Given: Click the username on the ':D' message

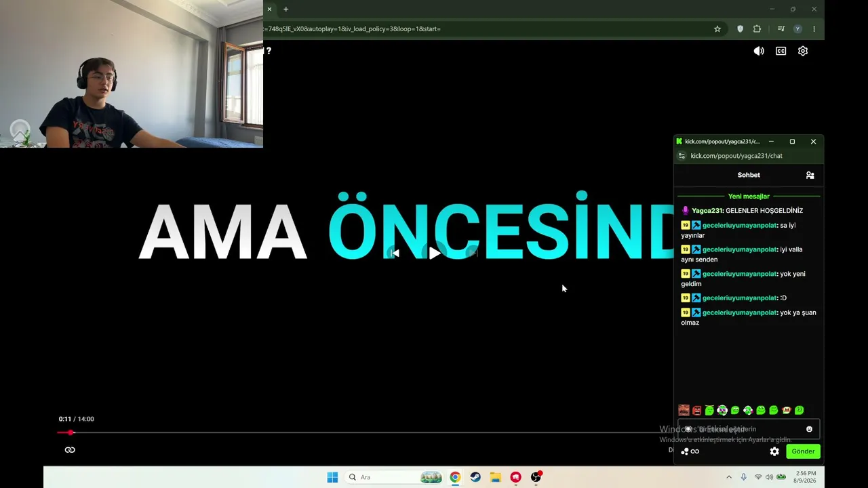Looking at the screenshot, I should (x=740, y=298).
